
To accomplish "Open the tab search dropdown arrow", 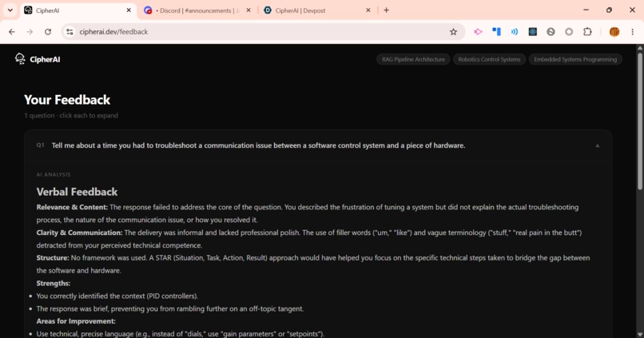I will [x=10, y=10].
